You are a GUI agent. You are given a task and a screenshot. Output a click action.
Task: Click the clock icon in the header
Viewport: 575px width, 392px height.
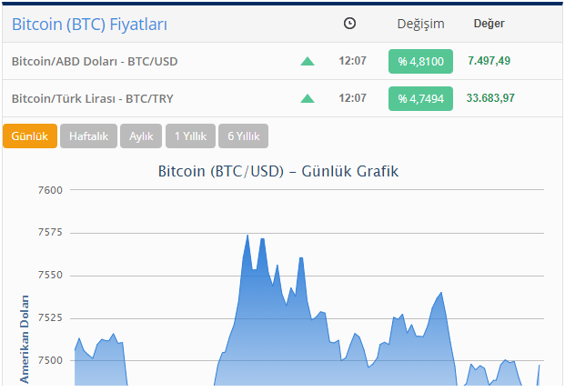tap(349, 24)
